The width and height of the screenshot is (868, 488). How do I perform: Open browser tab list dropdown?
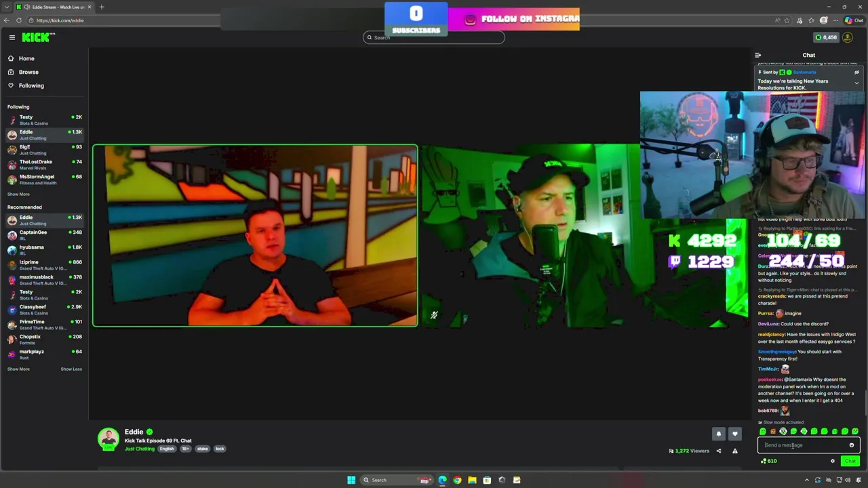[6, 7]
